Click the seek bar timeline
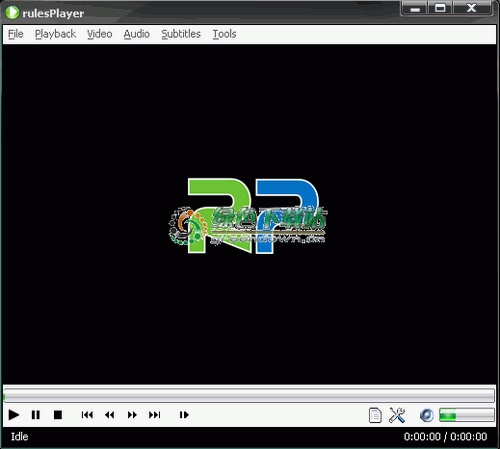This screenshot has height=449, width=500. (249, 395)
